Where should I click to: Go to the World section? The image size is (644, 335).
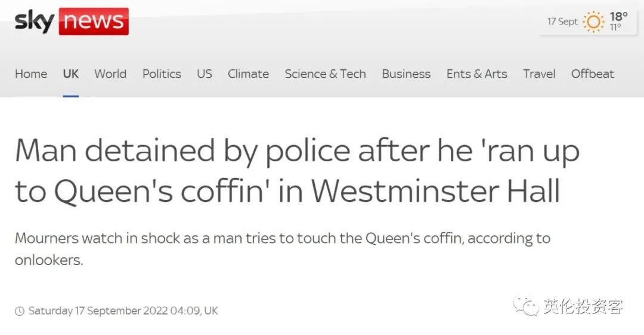110,73
